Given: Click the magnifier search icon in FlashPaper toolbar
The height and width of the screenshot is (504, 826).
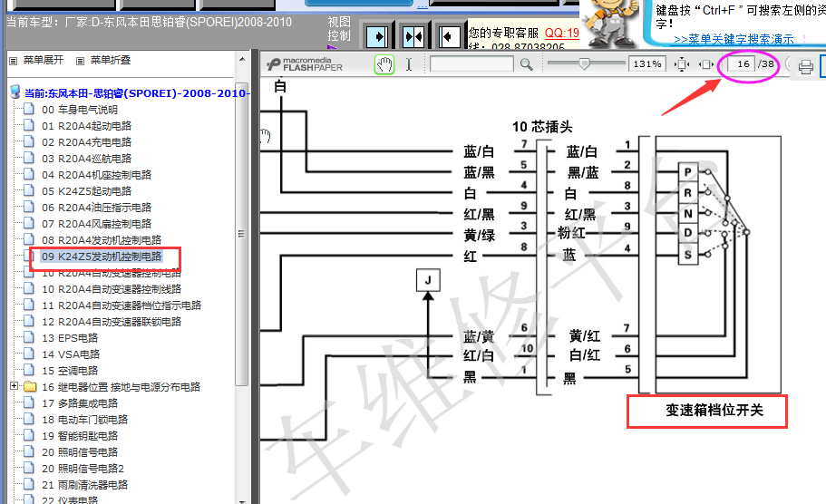Looking at the screenshot, I should (x=526, y=64).
